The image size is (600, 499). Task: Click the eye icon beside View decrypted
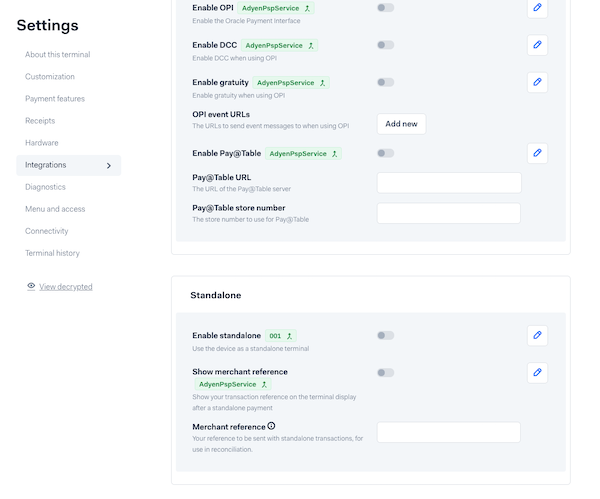tap(31, 286)
